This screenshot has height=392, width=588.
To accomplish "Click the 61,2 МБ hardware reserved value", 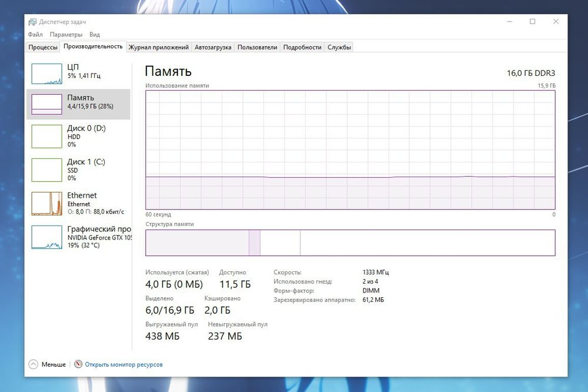I will (373, 300).
